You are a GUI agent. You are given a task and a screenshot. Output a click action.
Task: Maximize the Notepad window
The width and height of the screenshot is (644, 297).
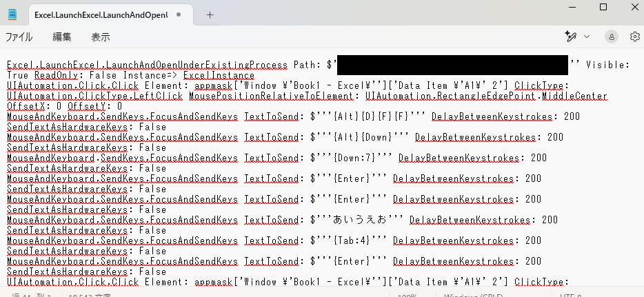(x=603, y=7)
